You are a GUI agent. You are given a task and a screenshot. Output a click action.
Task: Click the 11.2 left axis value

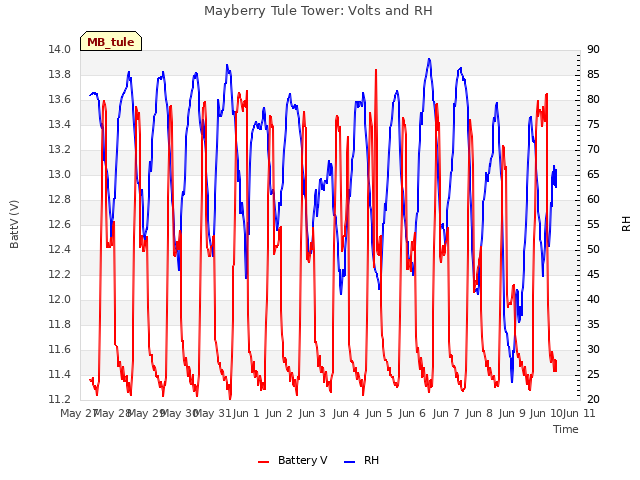click(60, 400)
